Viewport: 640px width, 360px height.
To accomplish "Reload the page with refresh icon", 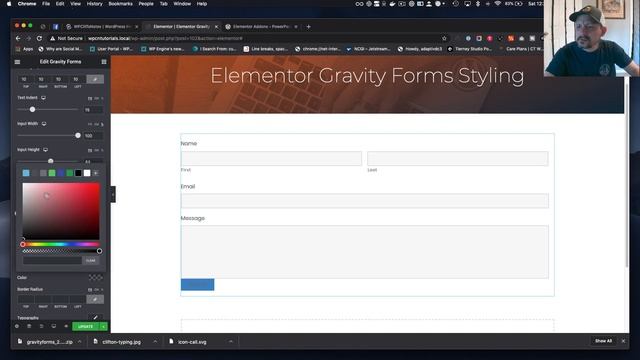I will point(39,38).
